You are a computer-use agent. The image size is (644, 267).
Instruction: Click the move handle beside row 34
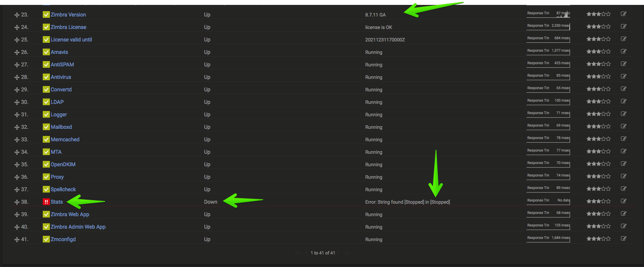pos(17,152)
